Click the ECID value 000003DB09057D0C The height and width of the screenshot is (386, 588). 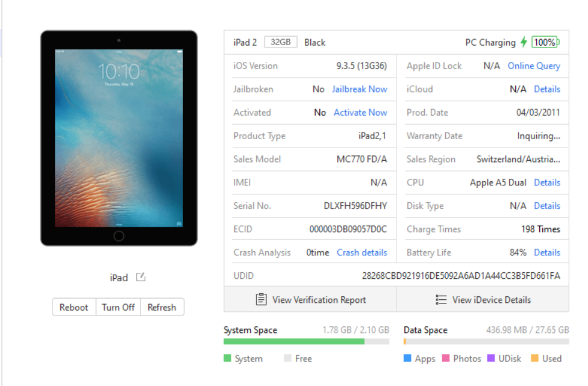click(348, 229)
